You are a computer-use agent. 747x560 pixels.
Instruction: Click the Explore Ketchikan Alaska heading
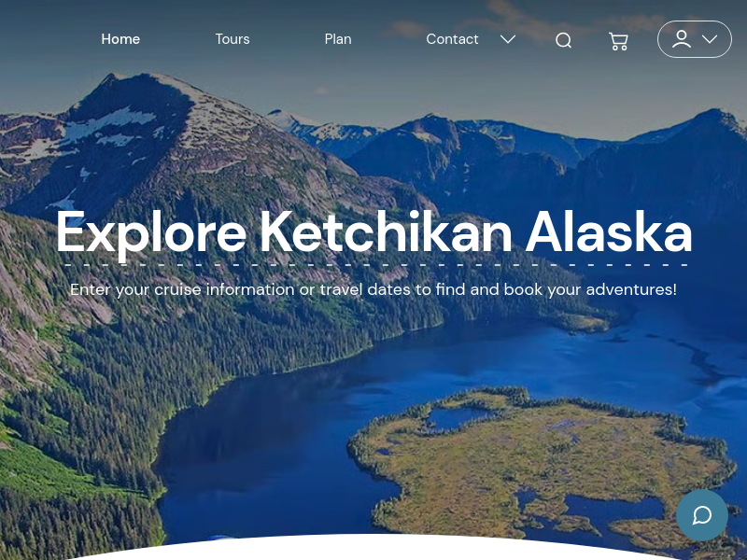pyautogui.click(x=374, y=231)
